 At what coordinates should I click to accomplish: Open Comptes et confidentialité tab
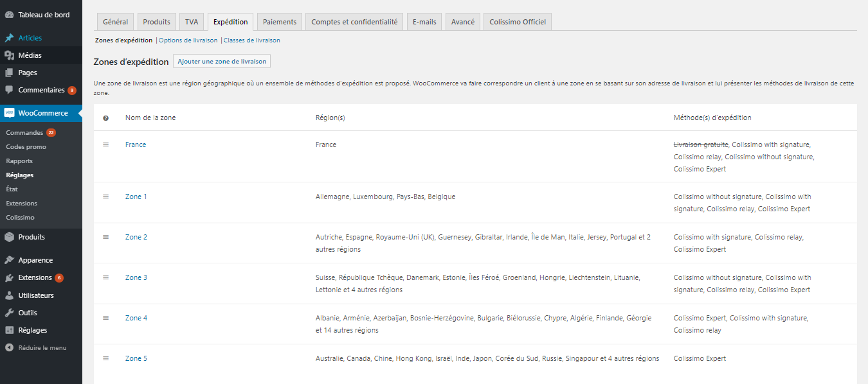354,22
